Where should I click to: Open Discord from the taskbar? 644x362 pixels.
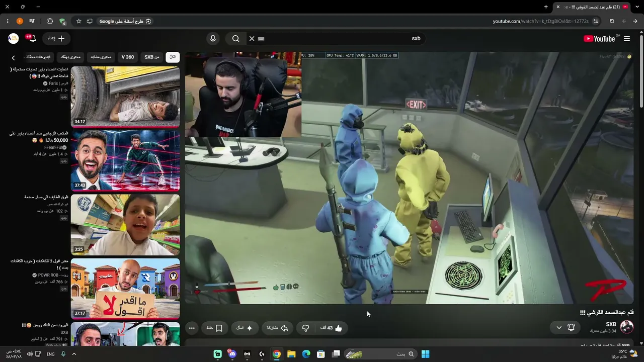(x=232, y=354)
